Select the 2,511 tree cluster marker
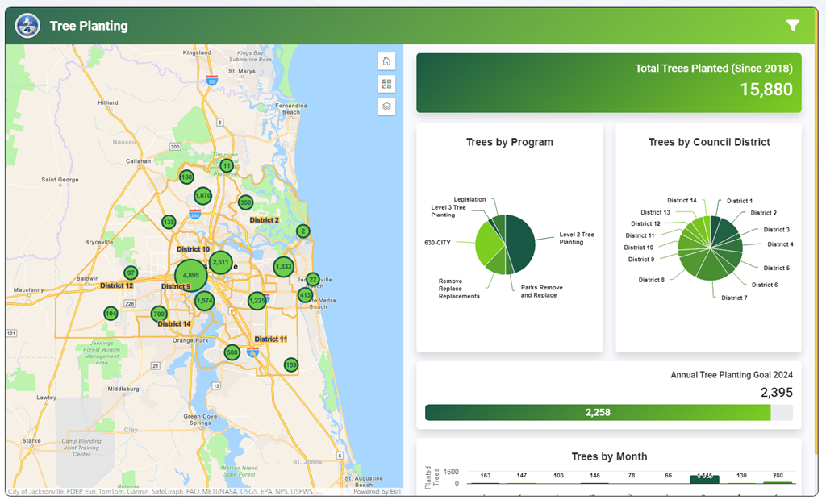 (x=221, y=262)
